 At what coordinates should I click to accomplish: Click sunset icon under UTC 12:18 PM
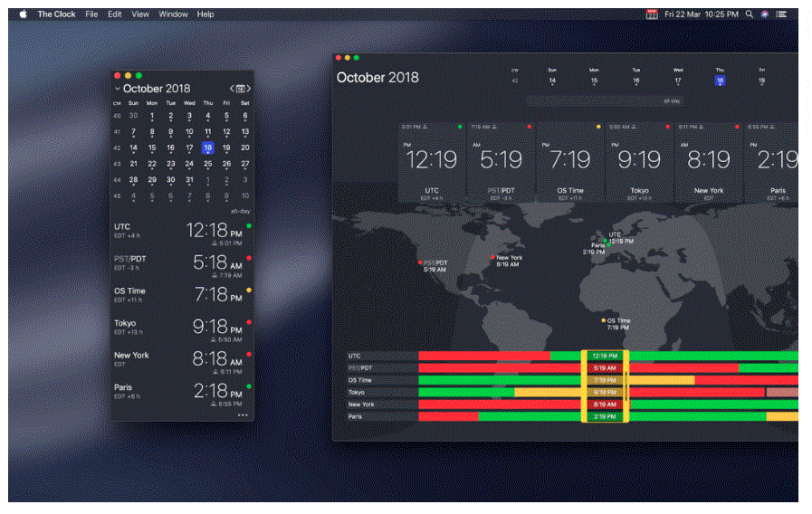pos(215,243)
